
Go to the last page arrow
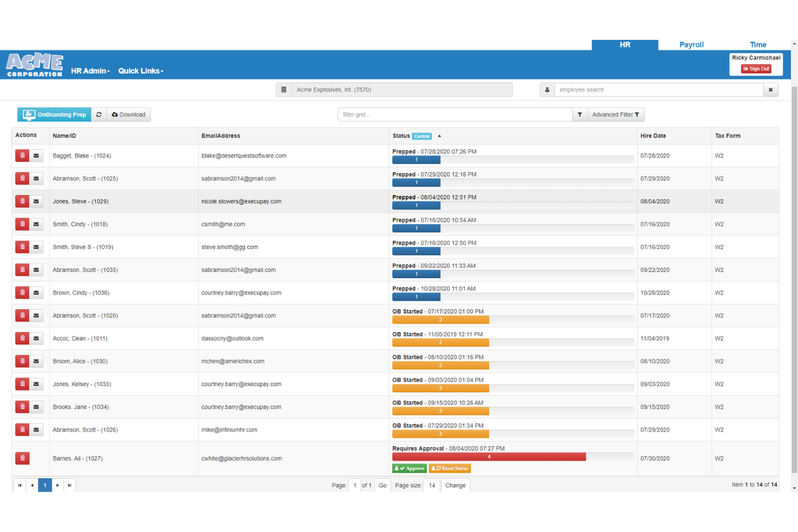point(70,485)
